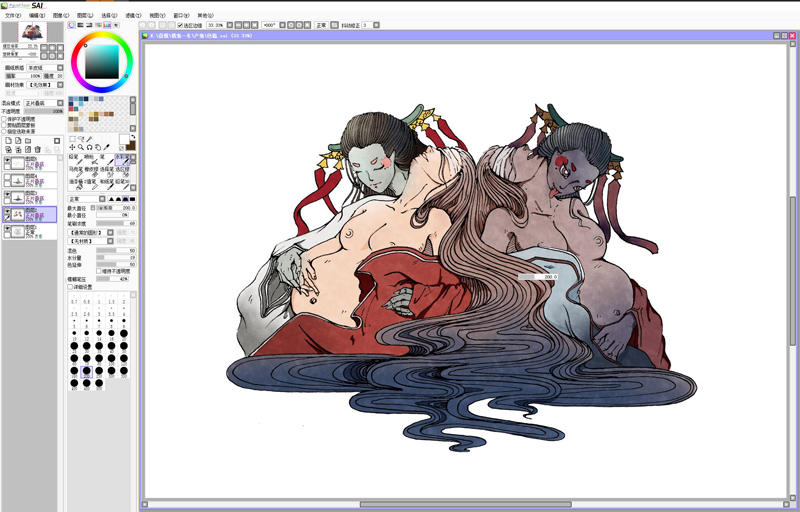Toggle visibility of layer 图层5
Screen dimensions: 800x512
click(x=7, y=160)
